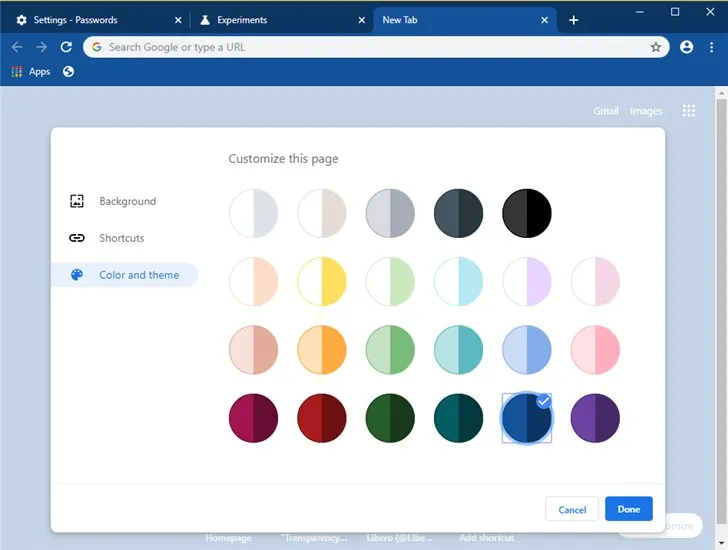Viewport: 728px width, 550px height.
Task: Apply the purple color theme
Action: tap(595, 418)
